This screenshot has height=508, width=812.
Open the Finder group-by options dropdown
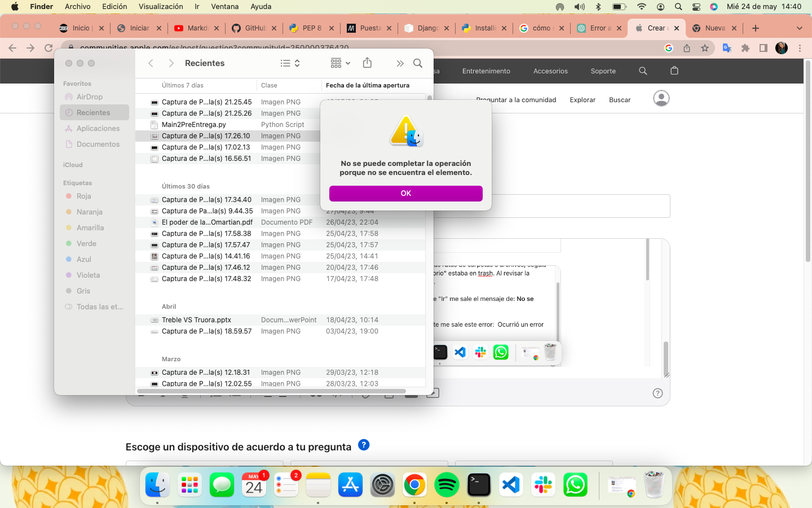click(341, 63)
